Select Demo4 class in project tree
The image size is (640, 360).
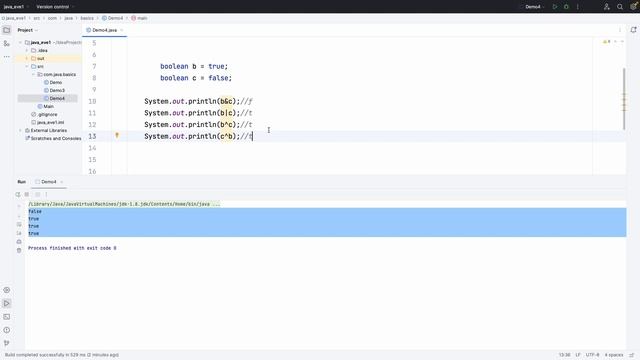[x=54, y=98]
